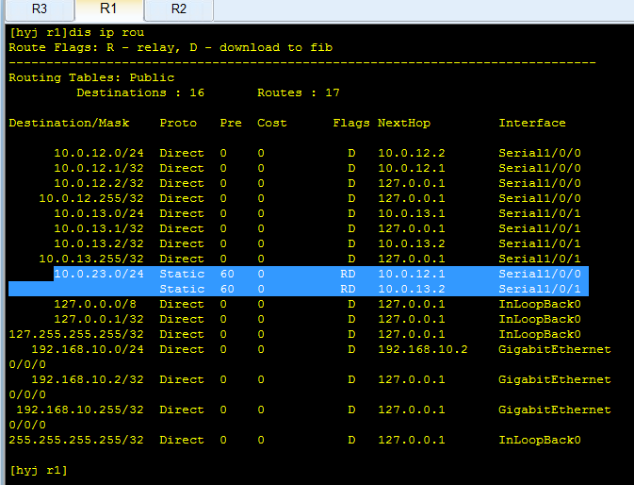Click the Destination/Mask column header

click(x=69, y=123)
